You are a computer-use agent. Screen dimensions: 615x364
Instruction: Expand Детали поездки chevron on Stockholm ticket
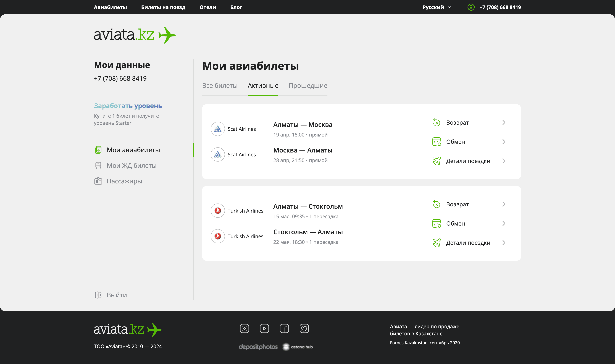point(504,243)
